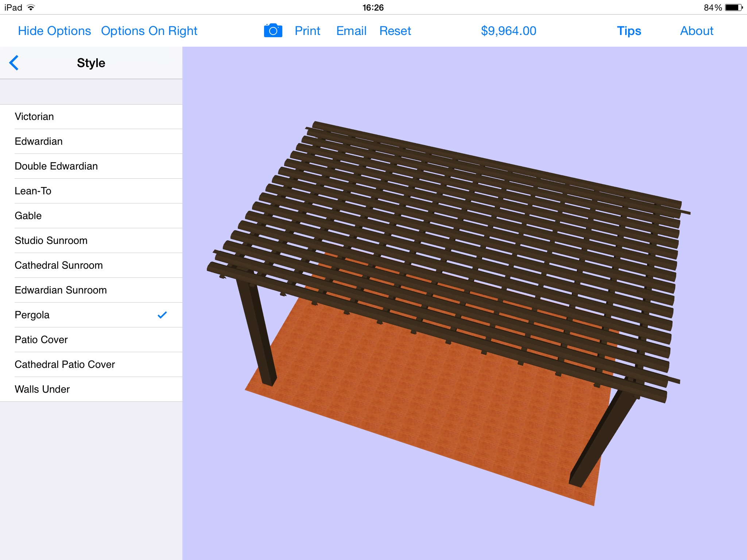747x560 pixels.
Task: Toggle to Gable style option
Action: point(90,215)
